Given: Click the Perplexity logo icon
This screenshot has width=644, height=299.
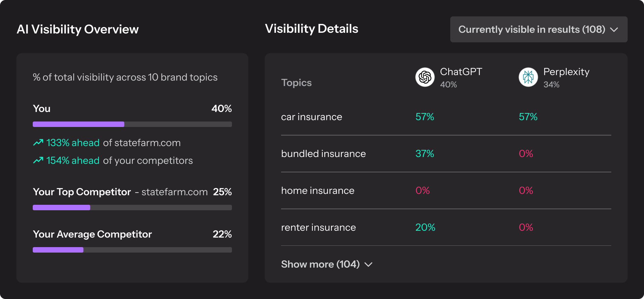Looking at the screenshot, I should pyautogui.click(x=528, y=77).
